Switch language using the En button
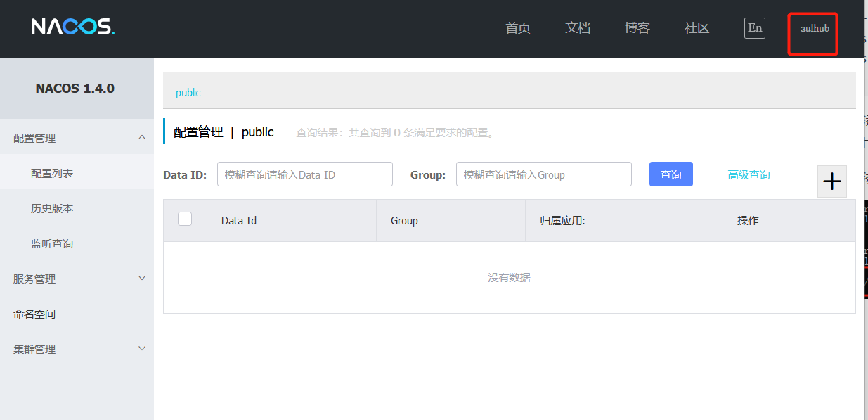Image resolution: width=868 pixels, height=420 pixels. (755, 28)
